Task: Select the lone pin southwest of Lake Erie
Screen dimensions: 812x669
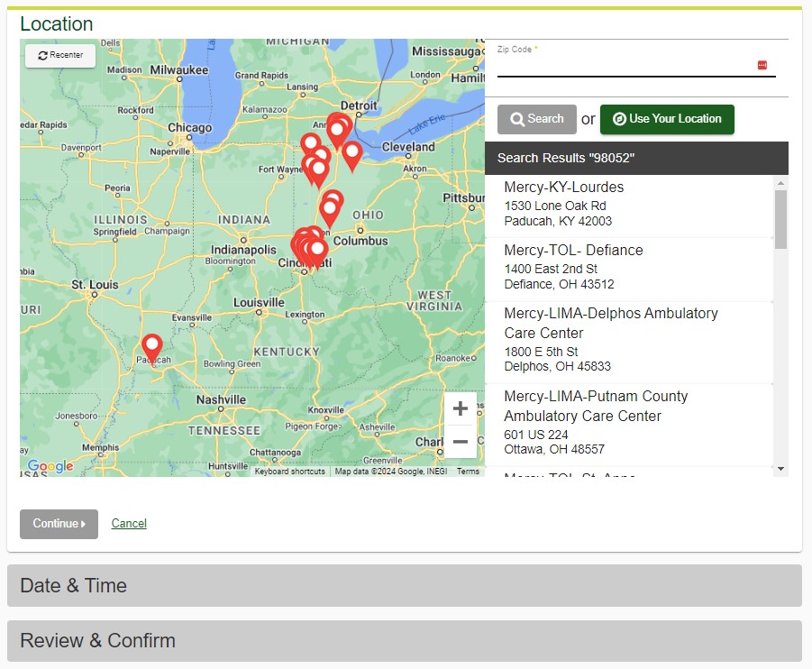Action: pos(352,156)
